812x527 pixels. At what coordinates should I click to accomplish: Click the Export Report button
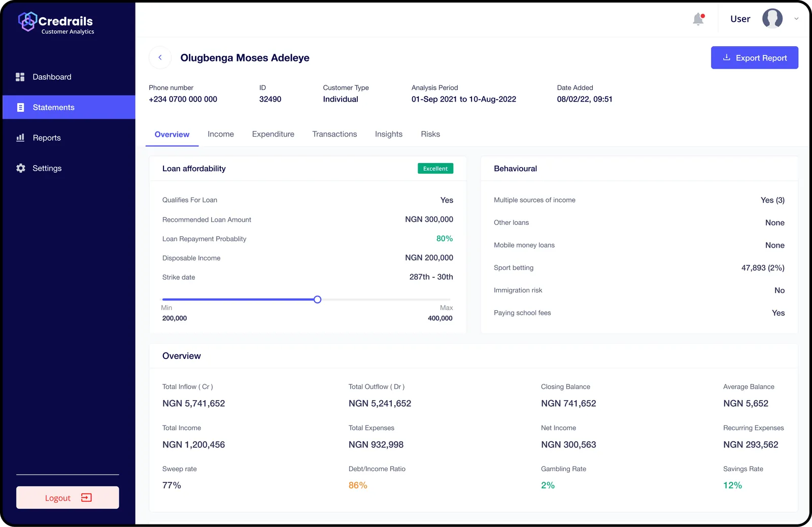[755, 58]
